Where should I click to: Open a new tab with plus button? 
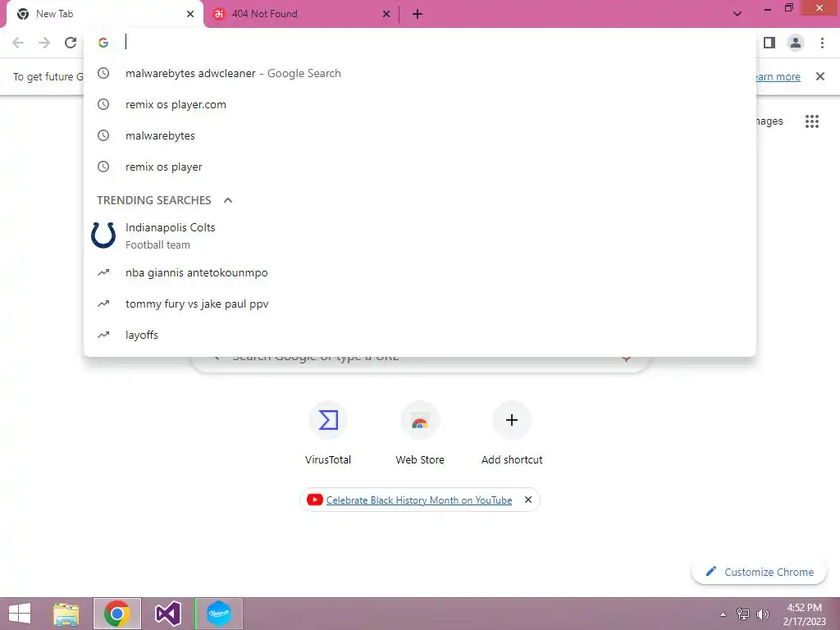[418, 14]
